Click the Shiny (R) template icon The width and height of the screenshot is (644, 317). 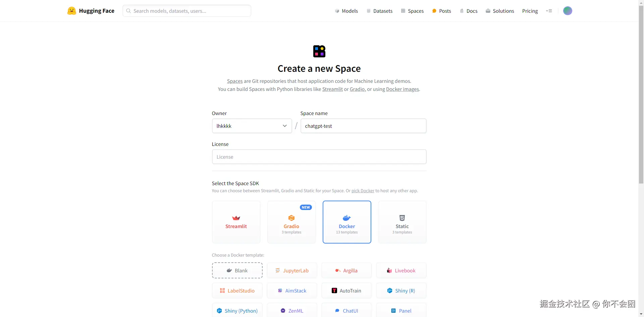tap(390, 290)
